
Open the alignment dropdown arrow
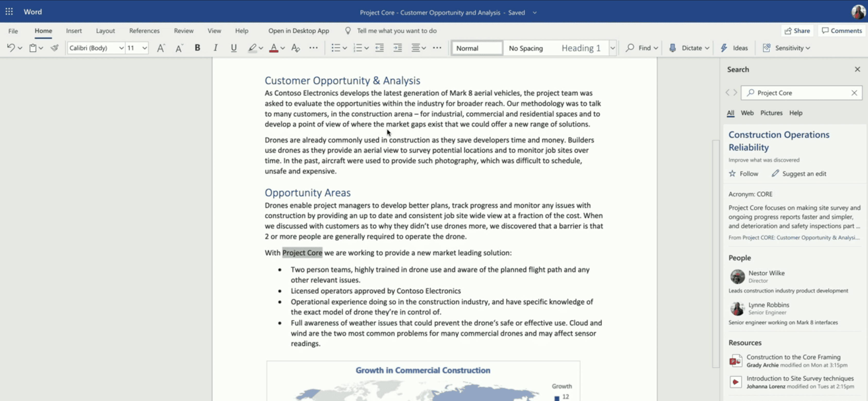tap(424, 48)
